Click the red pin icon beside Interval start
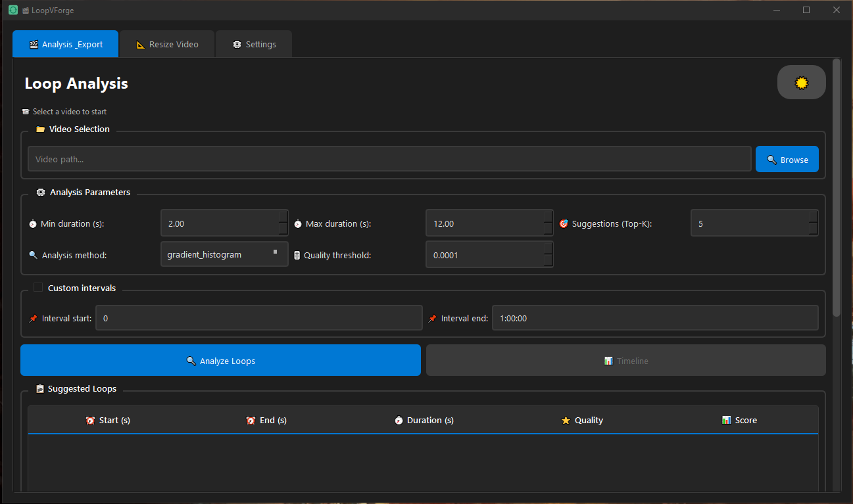 pos(34,319)
